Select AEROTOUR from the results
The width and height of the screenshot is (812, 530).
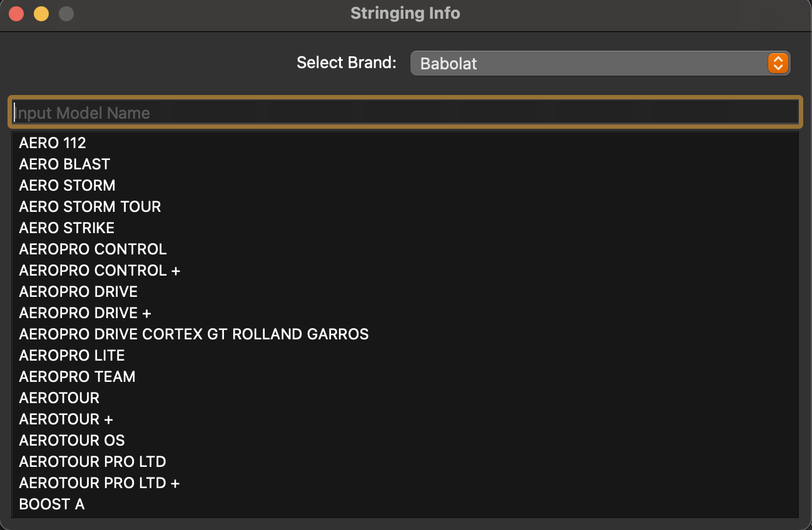(59, 397)
